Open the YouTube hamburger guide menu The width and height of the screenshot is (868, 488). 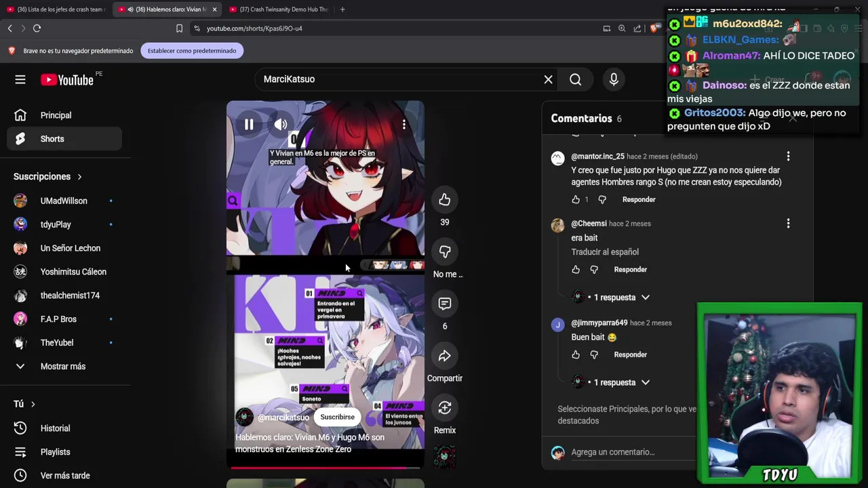coord(20,79)
